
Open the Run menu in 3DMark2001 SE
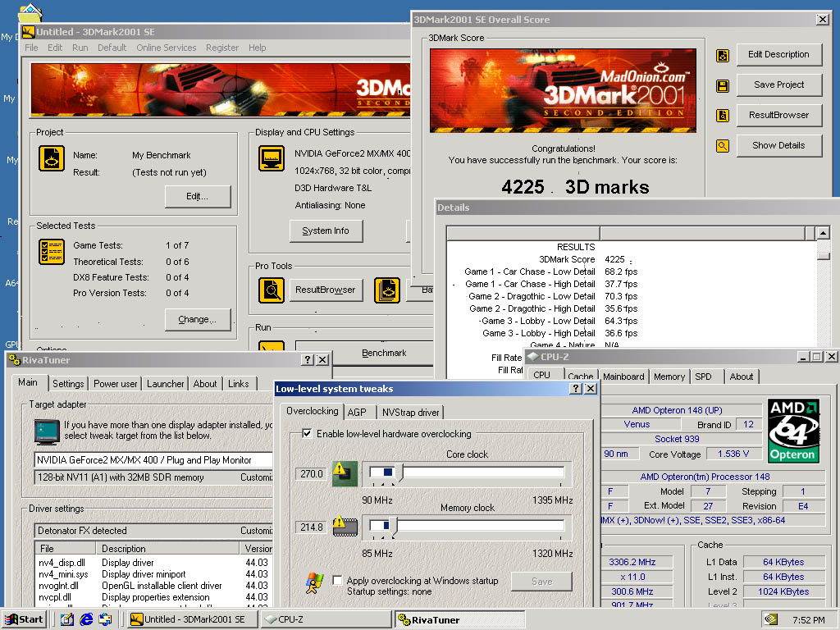tap(80, 48)
